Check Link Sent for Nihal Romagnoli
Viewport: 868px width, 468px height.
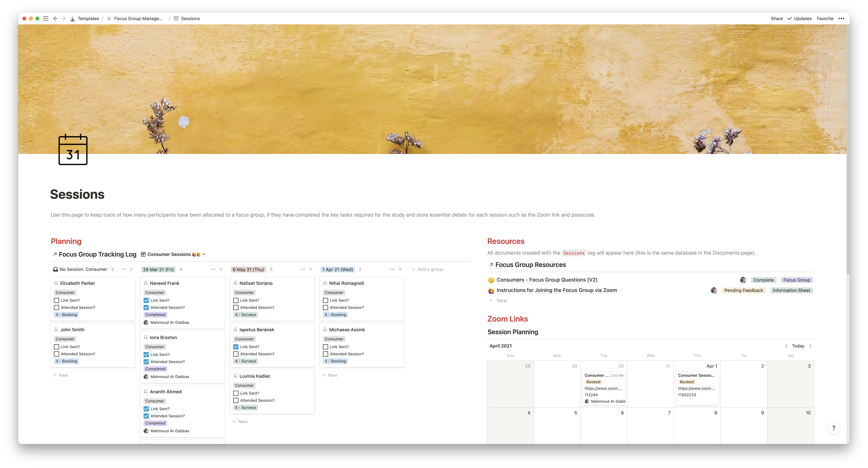coord(325,300)
